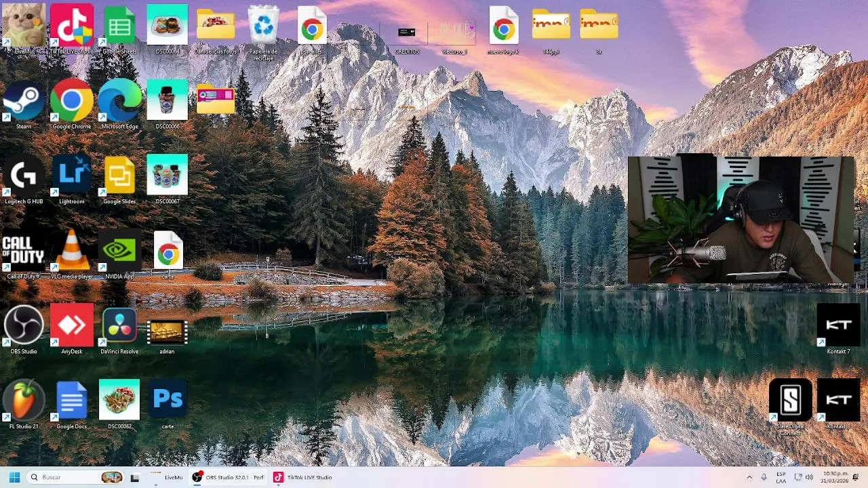
Task: Change the ESP LAA input language
Action: point(781,477)
